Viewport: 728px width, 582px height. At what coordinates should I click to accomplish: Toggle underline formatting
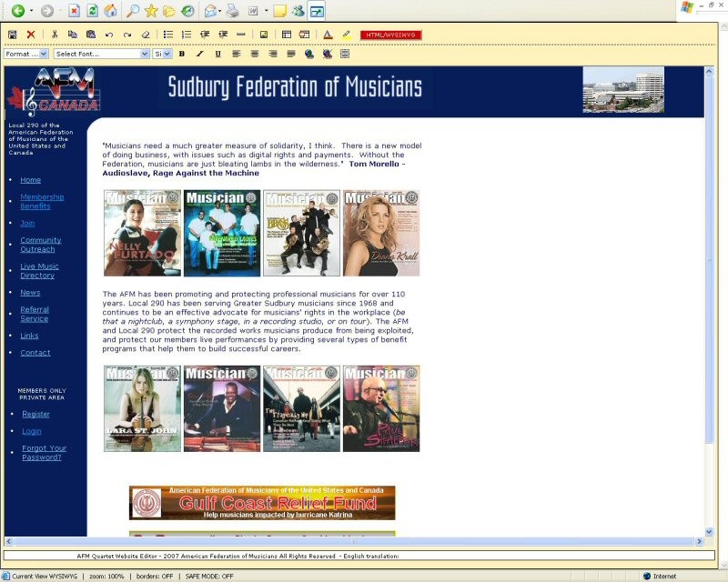pyautogui.click(x=217, y=54)
